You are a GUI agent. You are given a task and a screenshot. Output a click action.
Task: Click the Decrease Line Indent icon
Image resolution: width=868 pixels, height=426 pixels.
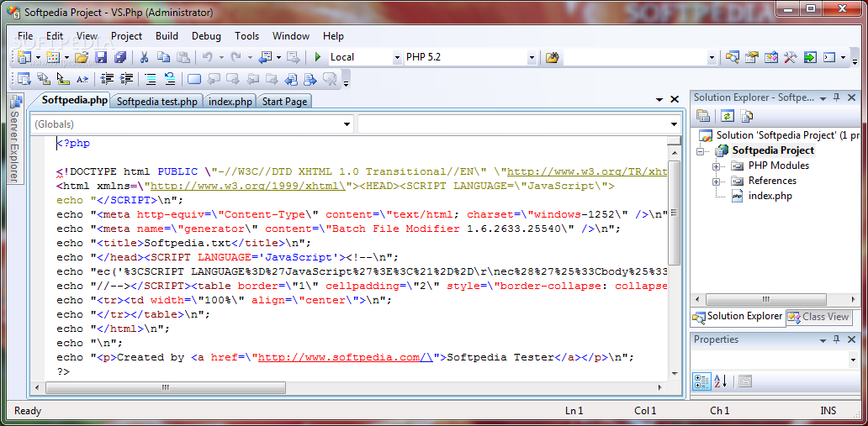coord(107,79)
